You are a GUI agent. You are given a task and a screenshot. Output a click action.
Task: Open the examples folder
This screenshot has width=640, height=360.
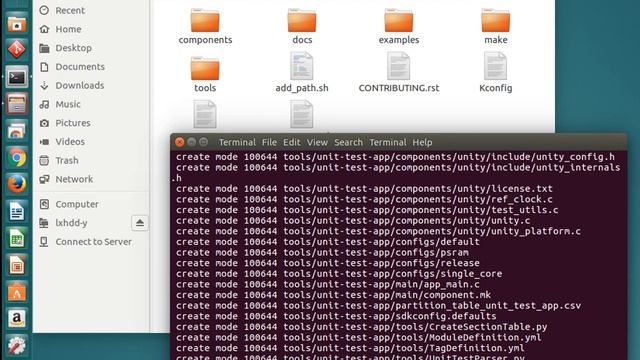(x=398, y=27)
